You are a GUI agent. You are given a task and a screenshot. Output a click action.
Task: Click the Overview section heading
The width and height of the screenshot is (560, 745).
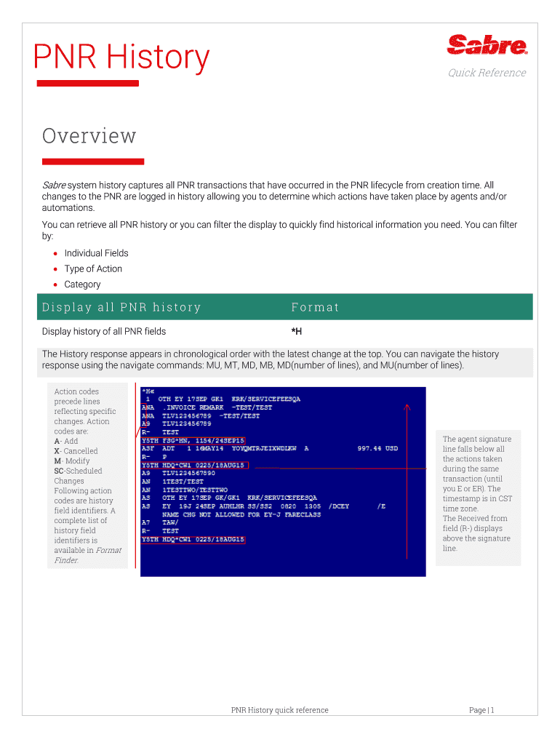(x=89, y=136)
